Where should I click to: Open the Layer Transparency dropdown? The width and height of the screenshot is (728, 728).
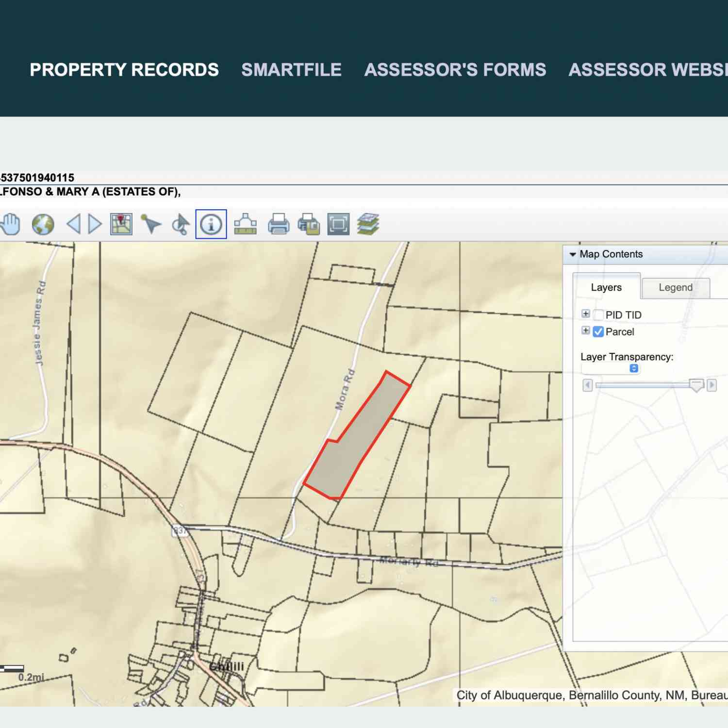(611, 368)
